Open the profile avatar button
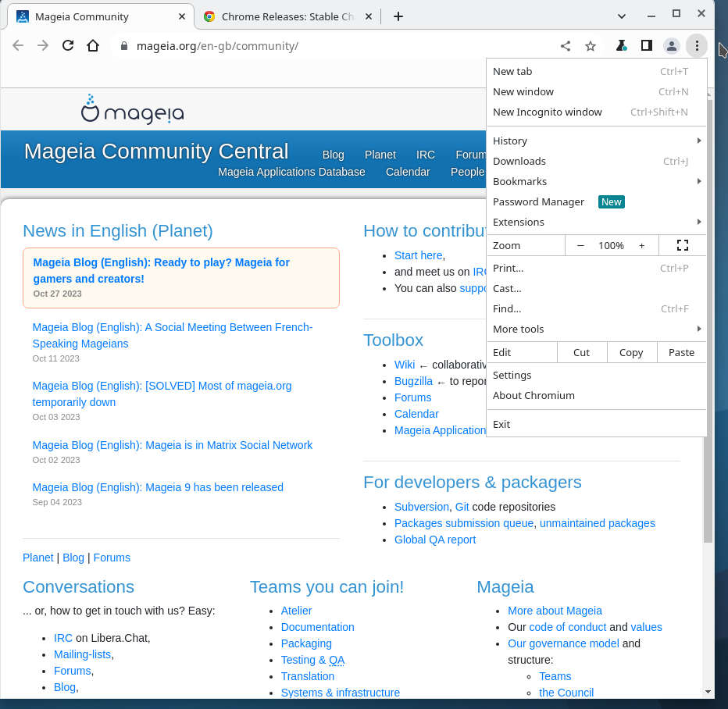Viewport: 728px width, 709px height. 671,45
